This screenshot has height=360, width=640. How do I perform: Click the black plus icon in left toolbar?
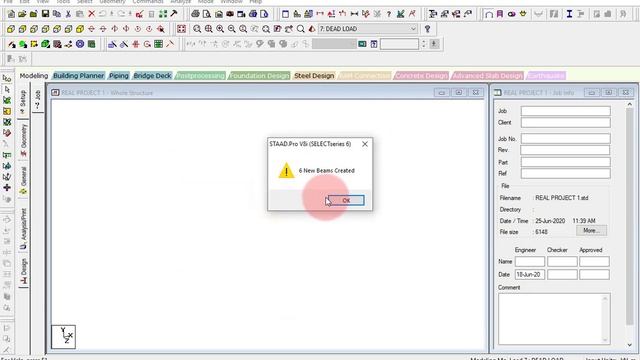click(x=7, y=188)
